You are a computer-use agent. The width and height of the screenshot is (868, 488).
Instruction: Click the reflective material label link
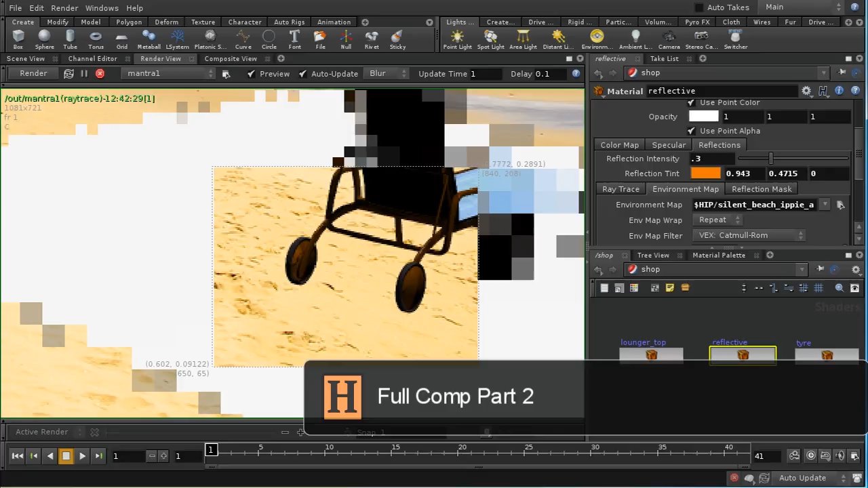point(730,342)
